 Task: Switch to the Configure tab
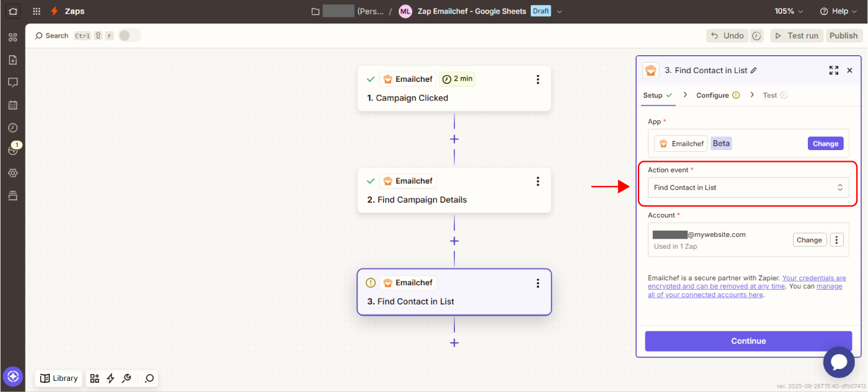717,96
